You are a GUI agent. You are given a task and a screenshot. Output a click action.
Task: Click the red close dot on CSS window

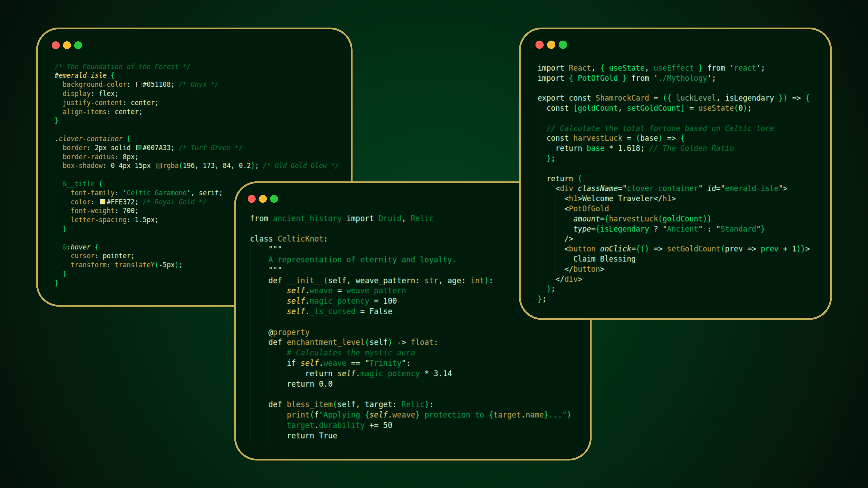56,45
